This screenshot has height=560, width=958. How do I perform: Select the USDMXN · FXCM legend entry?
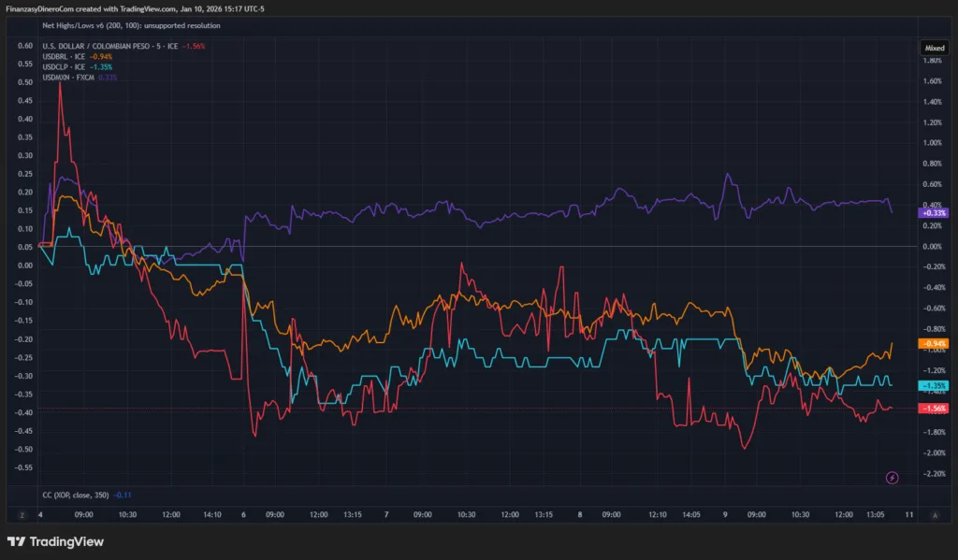73,77
